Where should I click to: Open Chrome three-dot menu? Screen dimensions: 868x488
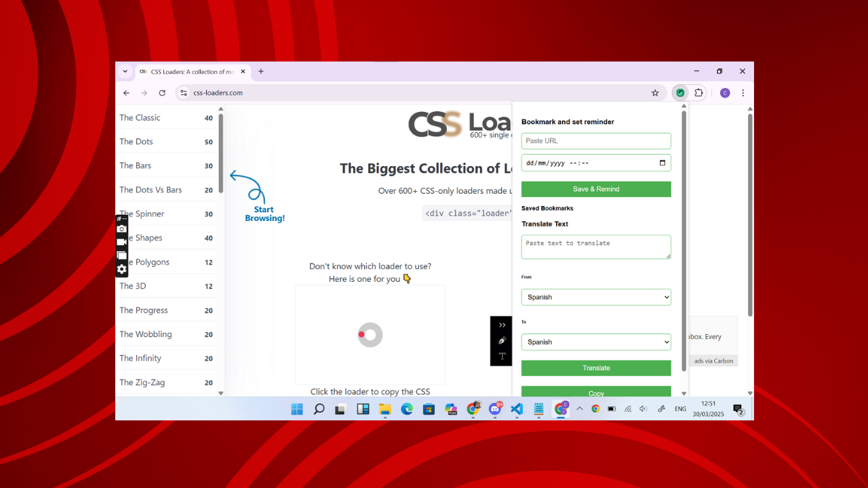[743, 93]
